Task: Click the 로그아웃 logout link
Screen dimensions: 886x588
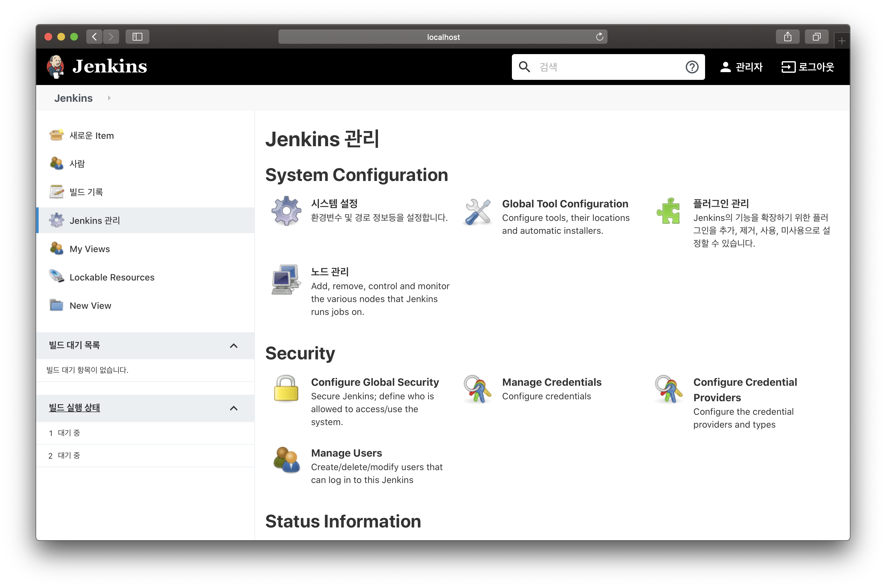Action: (808, 67)
